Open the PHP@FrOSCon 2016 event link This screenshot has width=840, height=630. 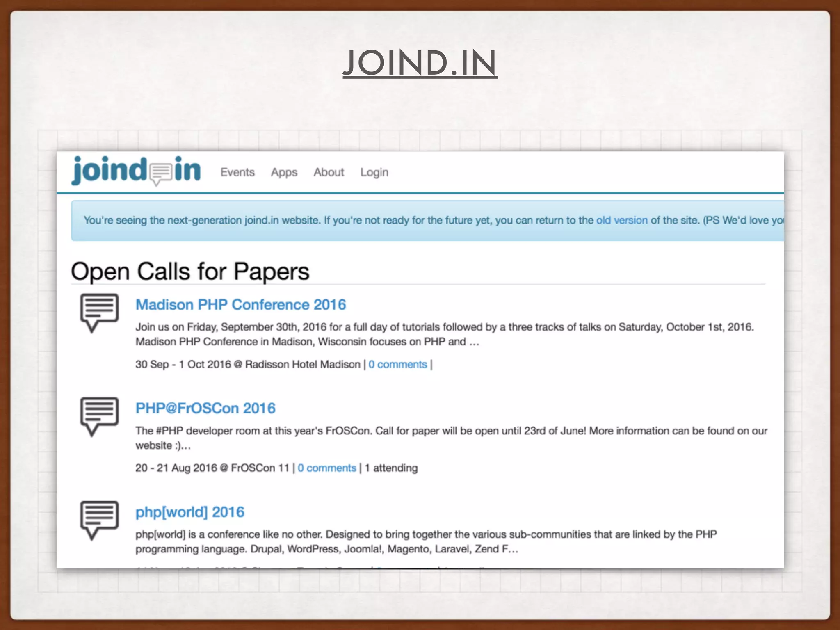pos(205,409)
